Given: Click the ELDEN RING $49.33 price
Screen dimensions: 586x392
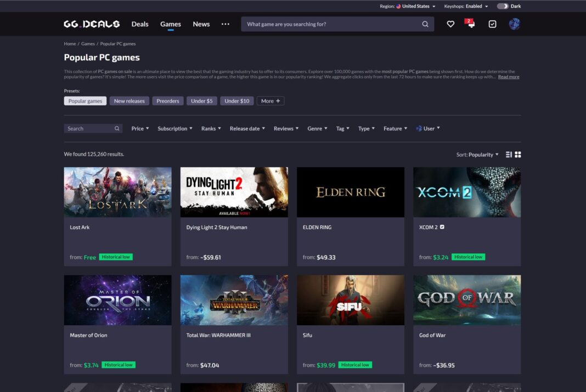Looking at the screenshot, I should 326,257.
